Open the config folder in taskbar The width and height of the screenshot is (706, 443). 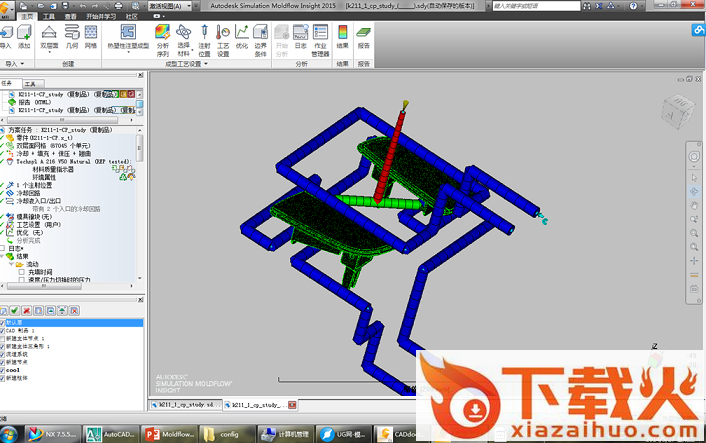[227, 434]
